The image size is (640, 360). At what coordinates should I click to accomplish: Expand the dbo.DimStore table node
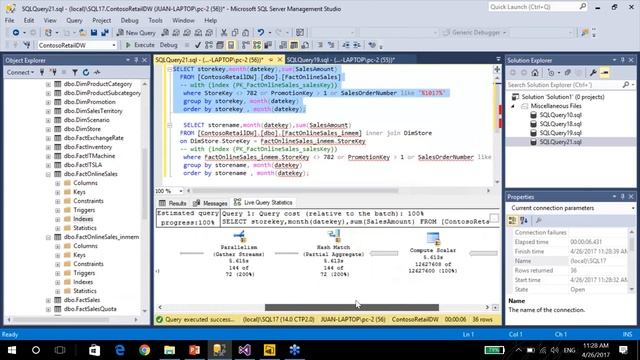[x=48, y=129]
